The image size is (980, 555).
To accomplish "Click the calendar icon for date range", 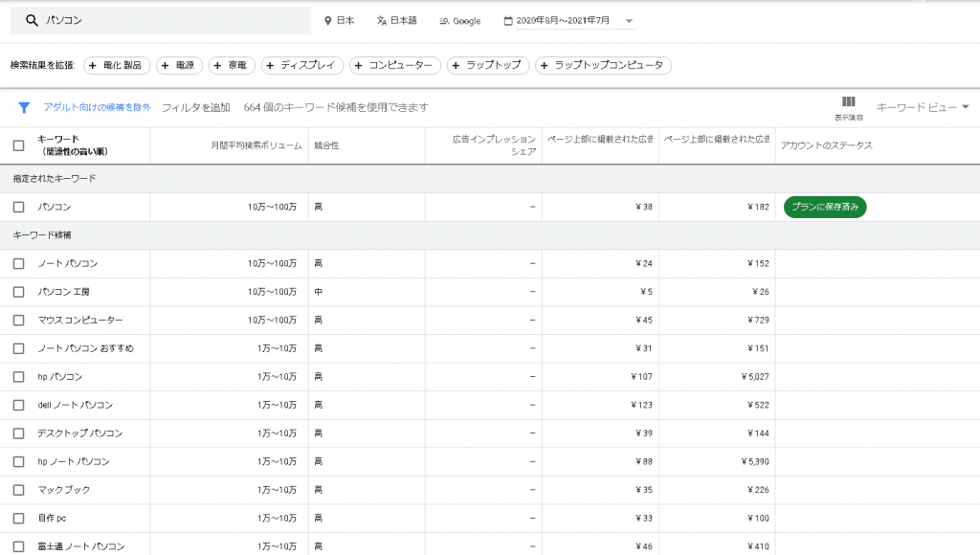I will coord(508,21).
